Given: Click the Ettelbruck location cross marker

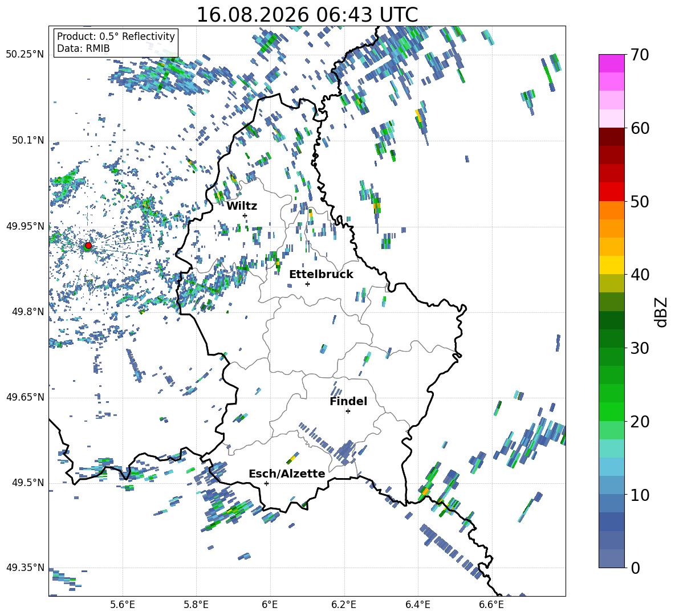Looking at the screenshot, I should pos(307,284).
